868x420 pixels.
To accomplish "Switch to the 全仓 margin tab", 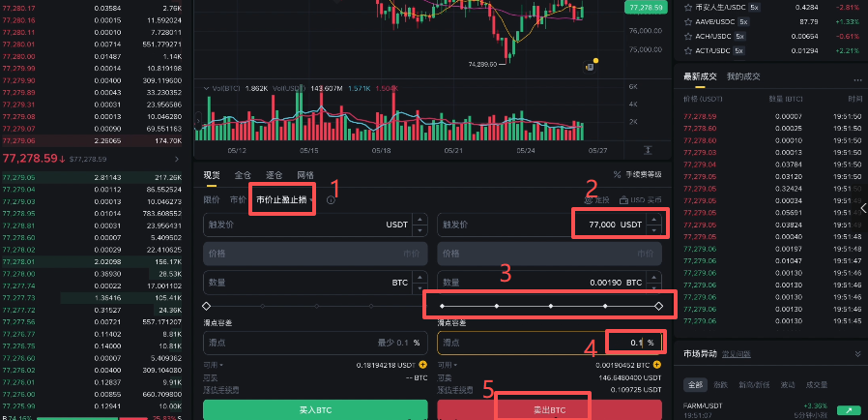I will [243, 175].
